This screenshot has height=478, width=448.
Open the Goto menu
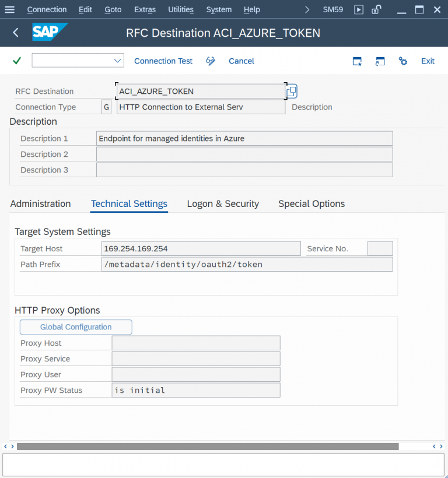(x=113, y=10)
